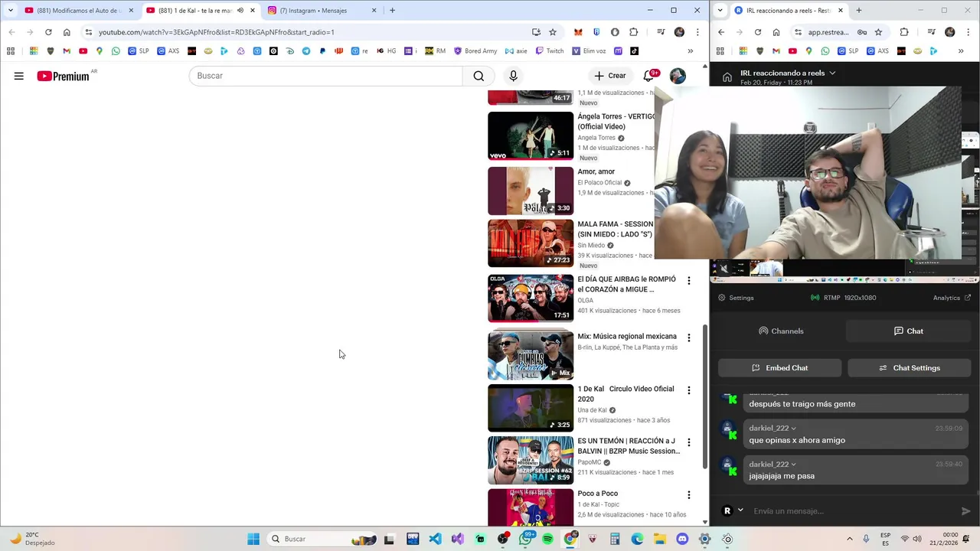Go to YouTube Premium home logo

pos(63,76)
